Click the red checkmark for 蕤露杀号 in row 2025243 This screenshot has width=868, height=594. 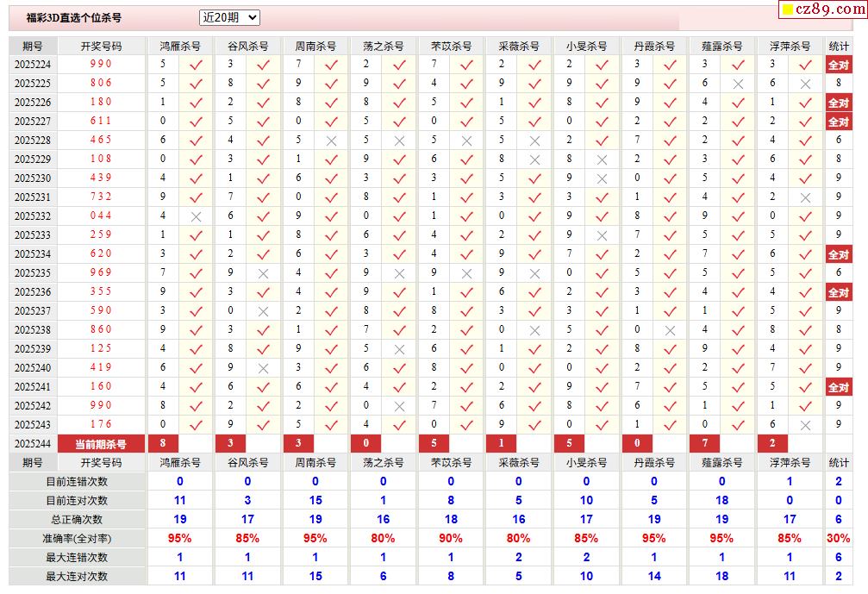pyautogui.click(x=738, y=425)
